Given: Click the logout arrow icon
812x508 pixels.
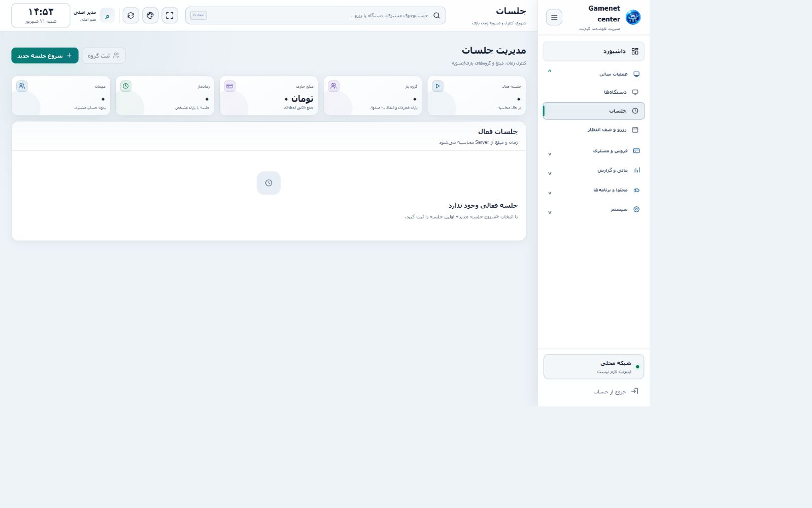Looking at the screenshot, I should 634,391.
